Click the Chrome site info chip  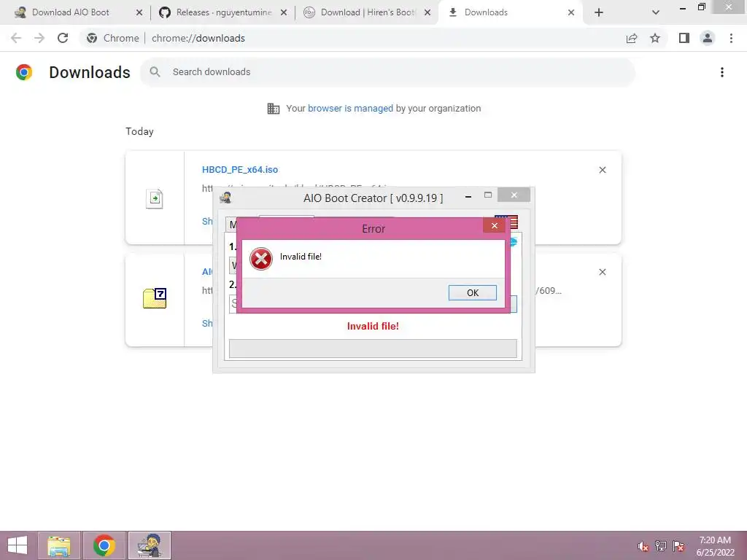tap(113, 38)
